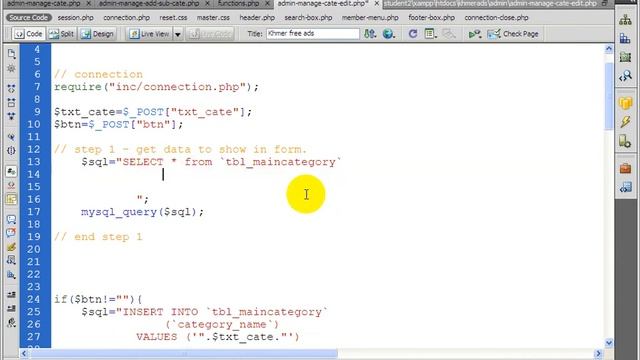This screenshot has width=640, height=360.
Task: Toggle Live Code button
Action: coord(210,34)
